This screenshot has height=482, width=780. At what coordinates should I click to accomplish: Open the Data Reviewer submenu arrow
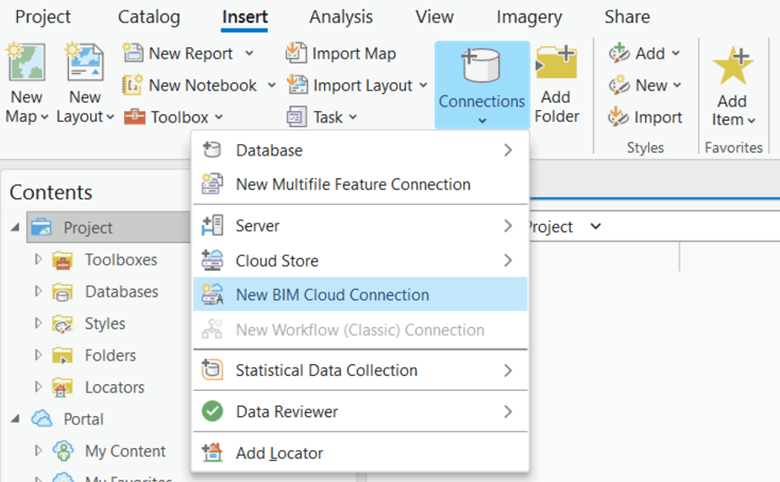tap(507, 411)
